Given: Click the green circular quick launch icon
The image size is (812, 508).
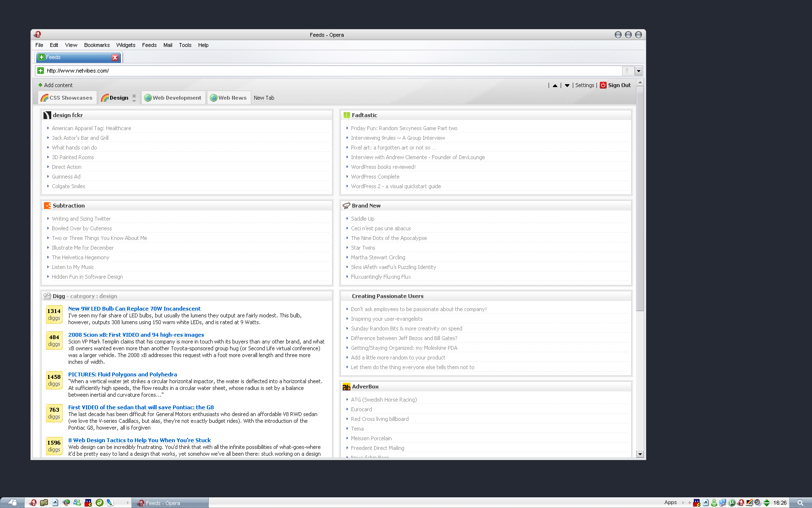Looking at the screenshot, I should (x=100, y=503).
